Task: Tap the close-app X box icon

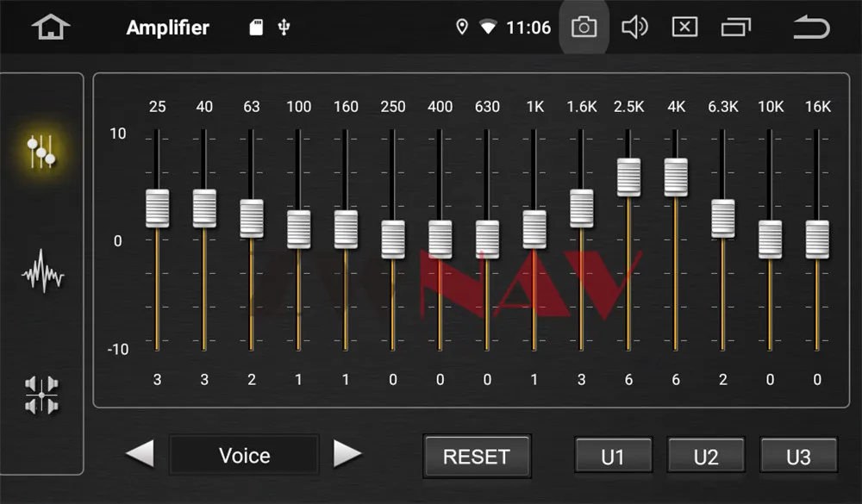Action: [x=684, y=27]
